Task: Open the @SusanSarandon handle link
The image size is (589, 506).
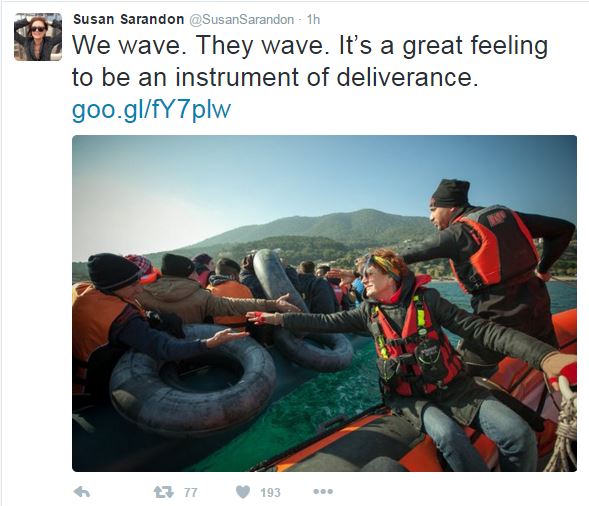Action: pos(241,20)
